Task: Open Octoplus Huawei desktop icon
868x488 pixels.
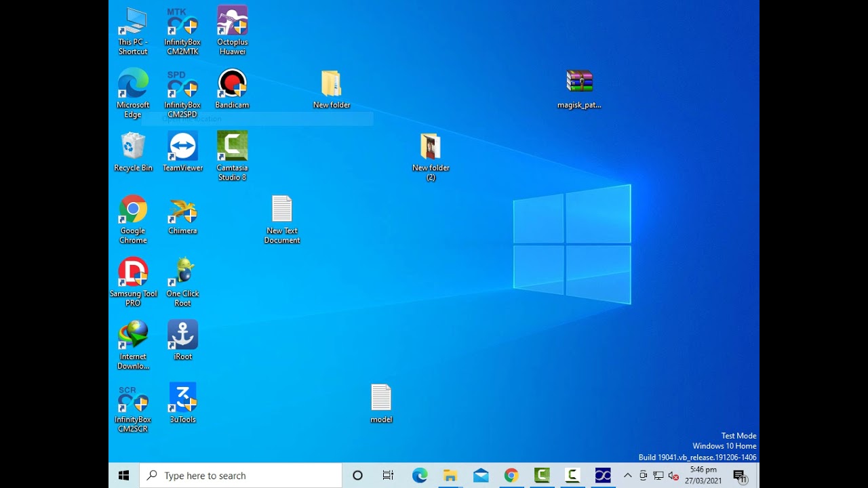Action: [232, 30]
